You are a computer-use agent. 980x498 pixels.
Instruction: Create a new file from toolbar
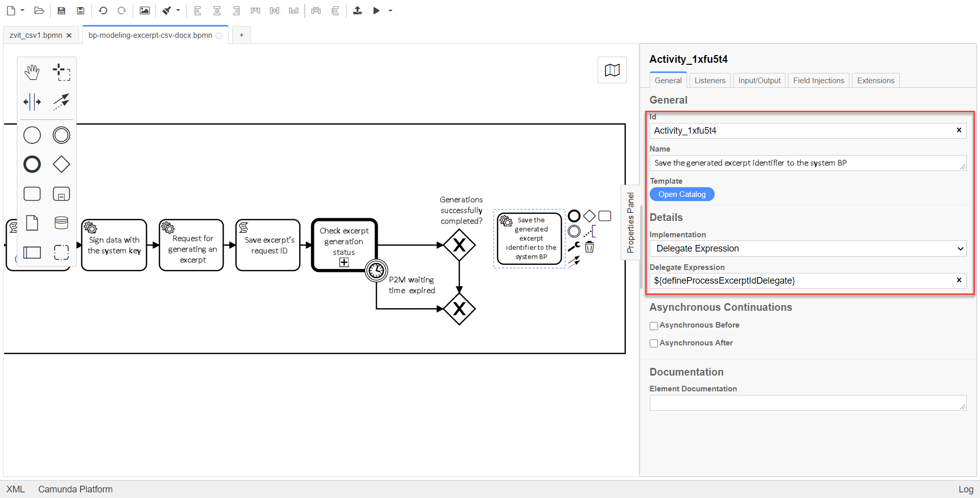pyautogui.click(x=11, y=10)
